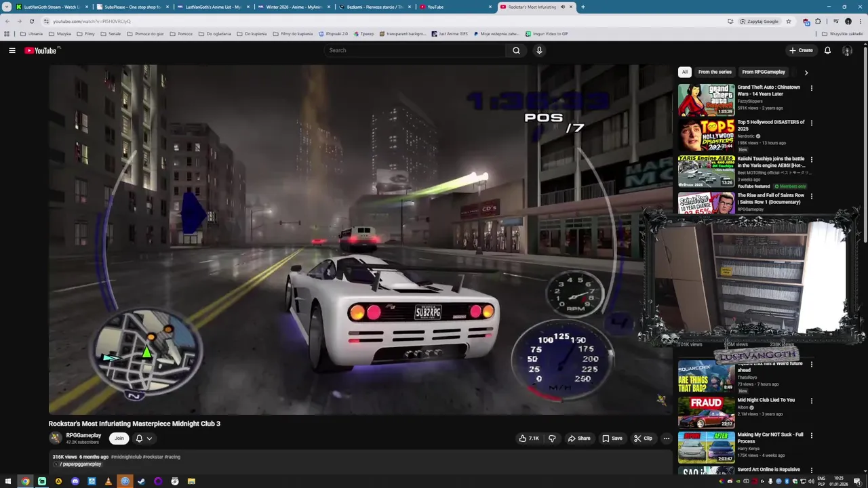
Task: Open Making My Car NOT Suck title
Action: 770,438
